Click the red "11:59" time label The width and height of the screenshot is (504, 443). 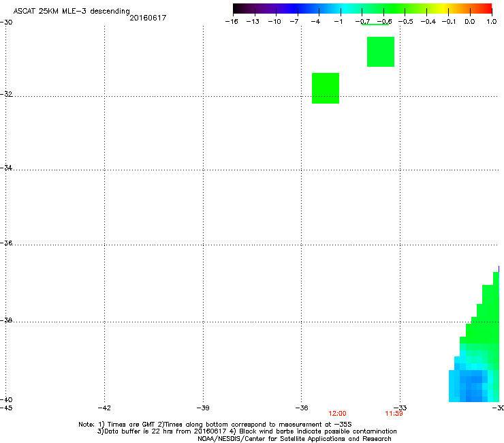394,414
